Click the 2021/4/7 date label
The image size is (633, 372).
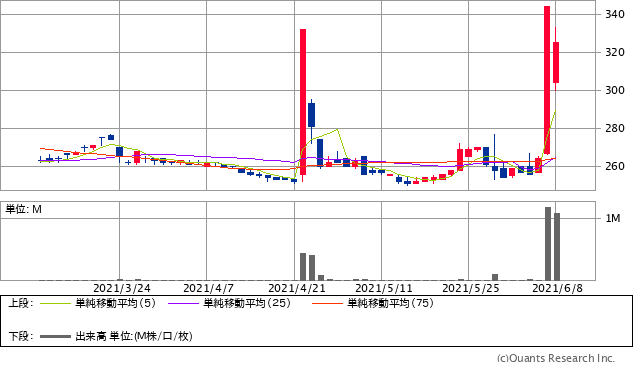point(208,288)
